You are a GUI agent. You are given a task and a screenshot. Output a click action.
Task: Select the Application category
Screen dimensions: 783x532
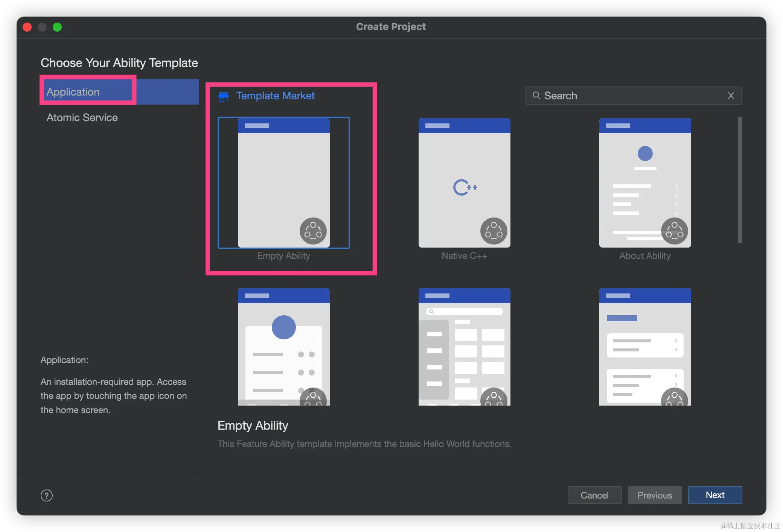(73, 92)
